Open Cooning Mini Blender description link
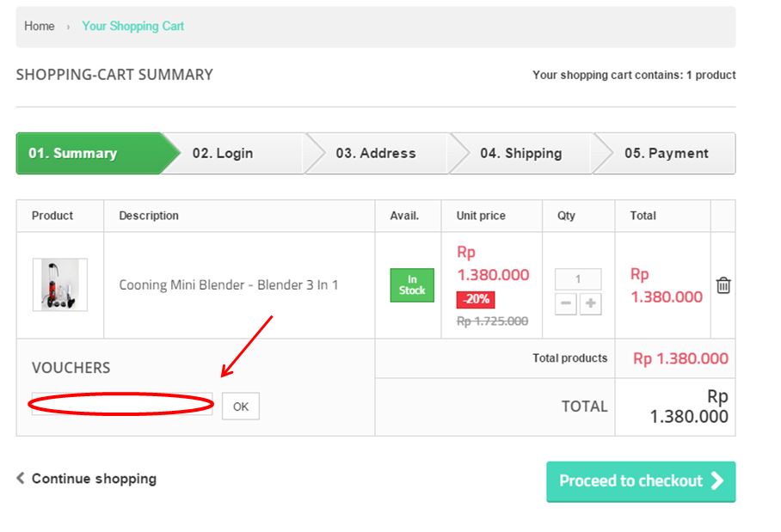This screenshot has height=532, width=781. 229,284
